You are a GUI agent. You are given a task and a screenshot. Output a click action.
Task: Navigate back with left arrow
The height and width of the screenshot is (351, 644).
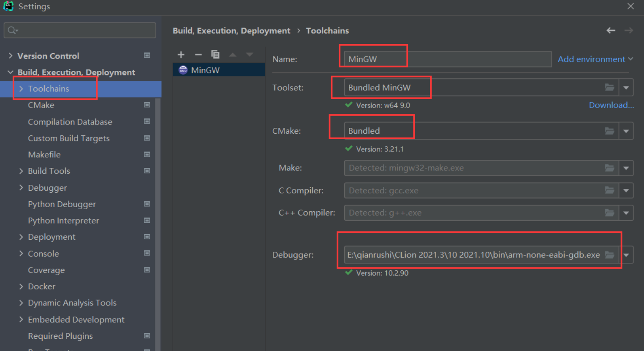click(611, 30)
